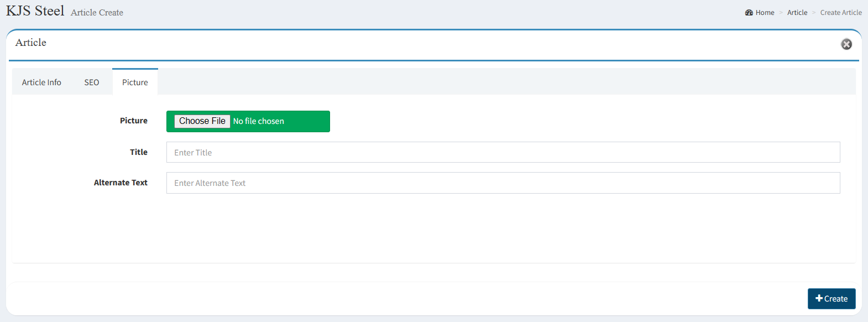
Task: Open the Article breadcrumb link
Action: pos(797,13)
